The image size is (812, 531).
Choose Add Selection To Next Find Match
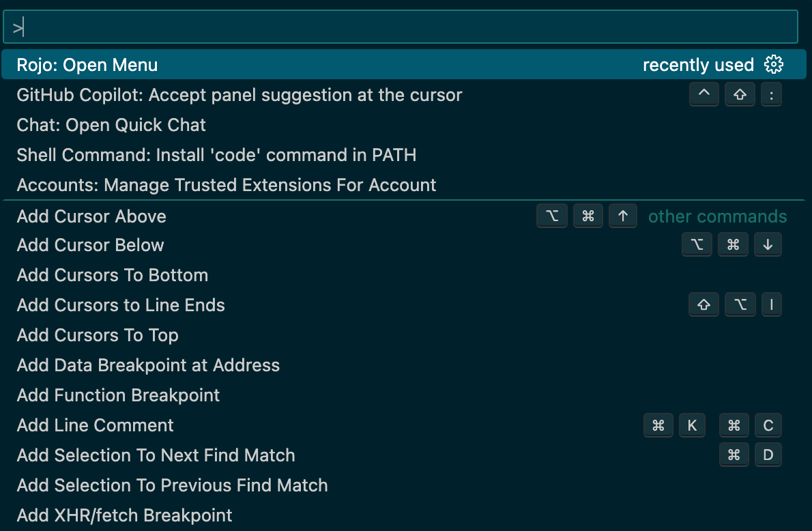tap(156, 455)
